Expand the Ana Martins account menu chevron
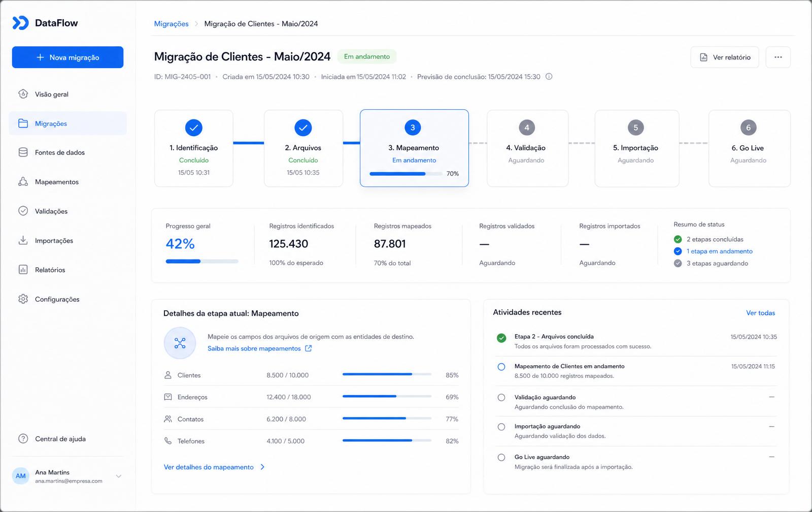This screenshot has width=812, height=512. click(x=118, y=476)
